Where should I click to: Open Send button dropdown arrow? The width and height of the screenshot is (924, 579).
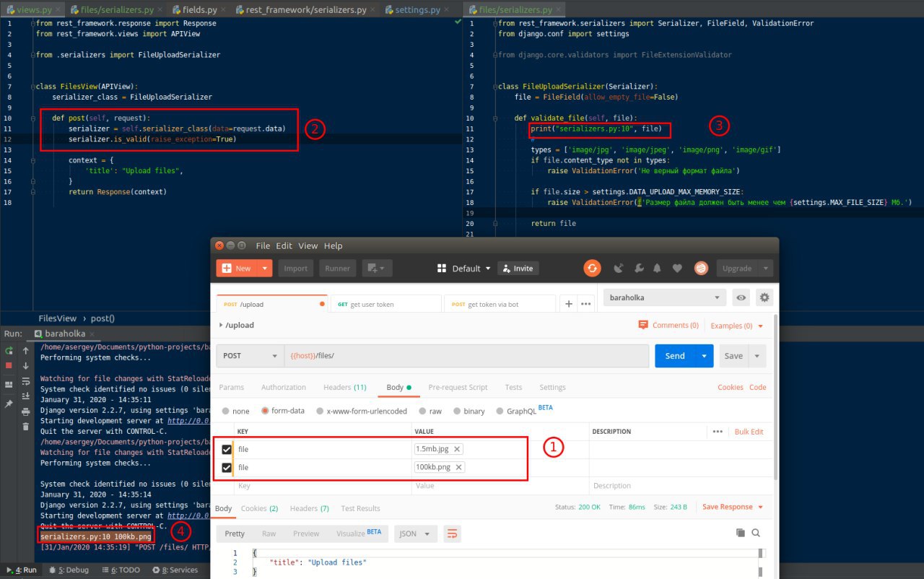[x=704, y=356]
